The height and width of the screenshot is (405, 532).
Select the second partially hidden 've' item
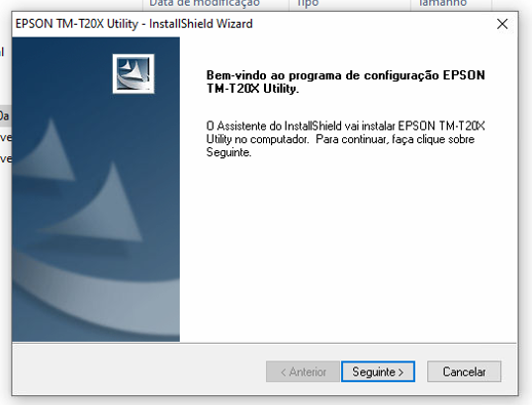point(6,158)
